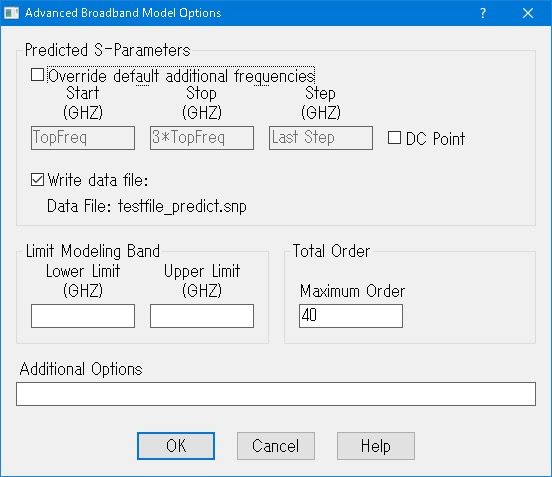Confirm settings with the OK button
Screen dimensions: 552x477
(x=176, y=446)
